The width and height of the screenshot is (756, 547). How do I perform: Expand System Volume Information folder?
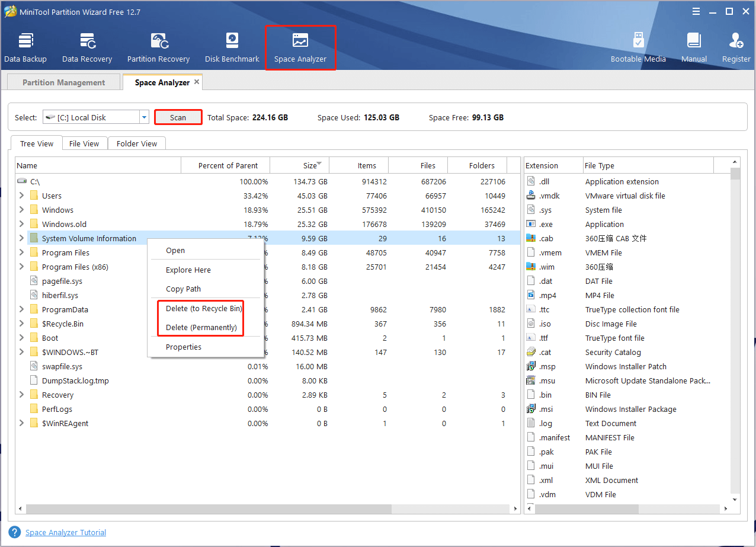pos(21,238)
